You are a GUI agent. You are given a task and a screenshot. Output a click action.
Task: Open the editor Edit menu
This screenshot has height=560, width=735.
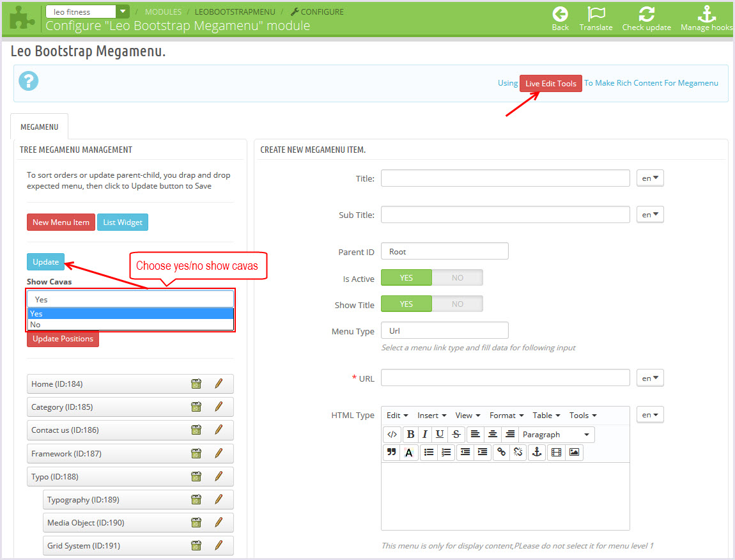tap(397, 416)
